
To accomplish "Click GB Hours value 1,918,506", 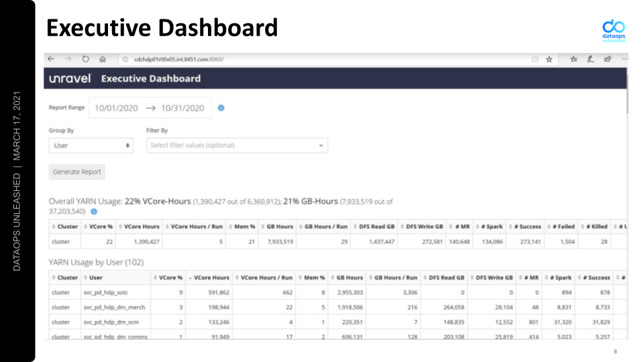I will pyautogui.click(x=350, y=308).
